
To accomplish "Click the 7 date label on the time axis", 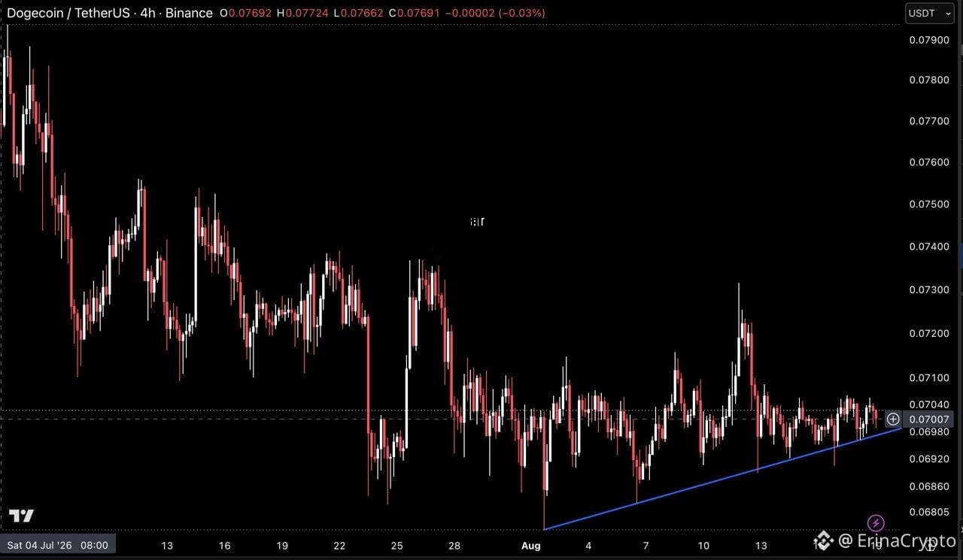I will (x=646, y=546).
